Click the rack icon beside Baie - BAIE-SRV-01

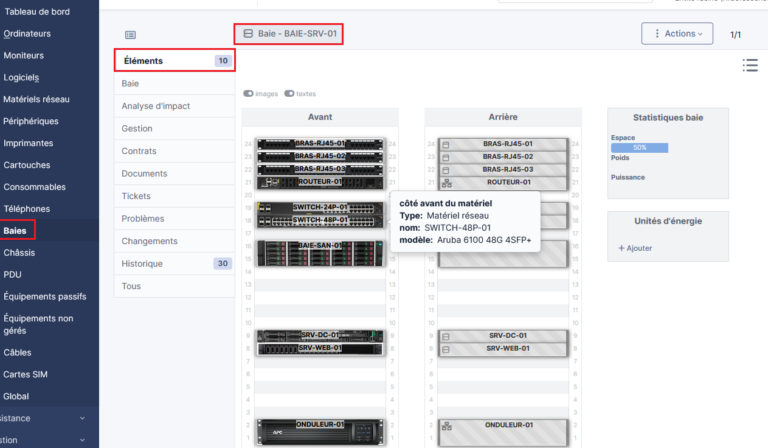click(248, 33)
